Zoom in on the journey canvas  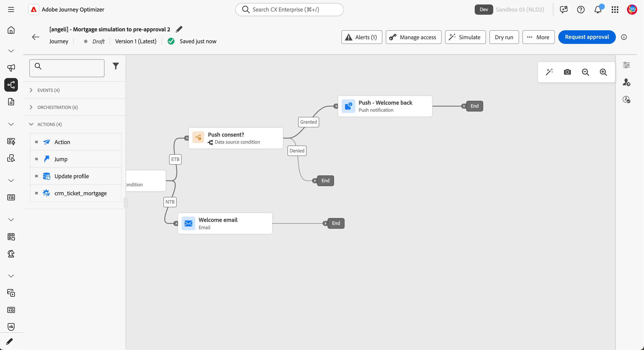pos(603,72)
